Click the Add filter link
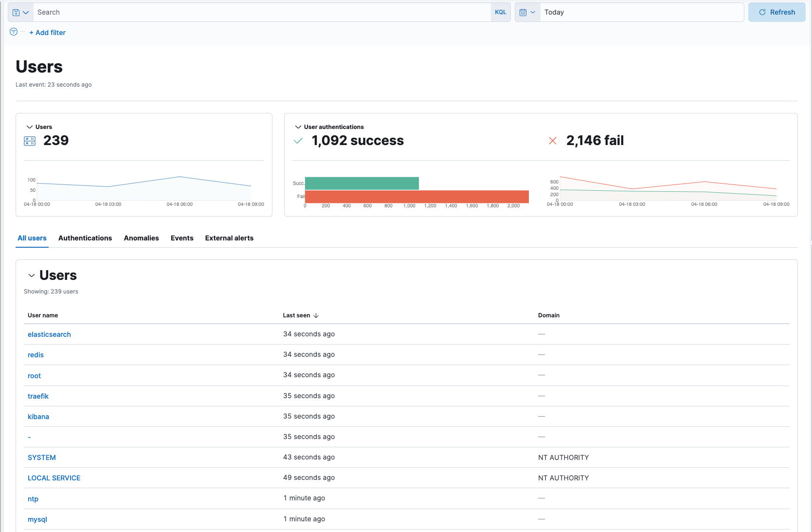Viewport: 812px width, 532px height. [47, 32]
